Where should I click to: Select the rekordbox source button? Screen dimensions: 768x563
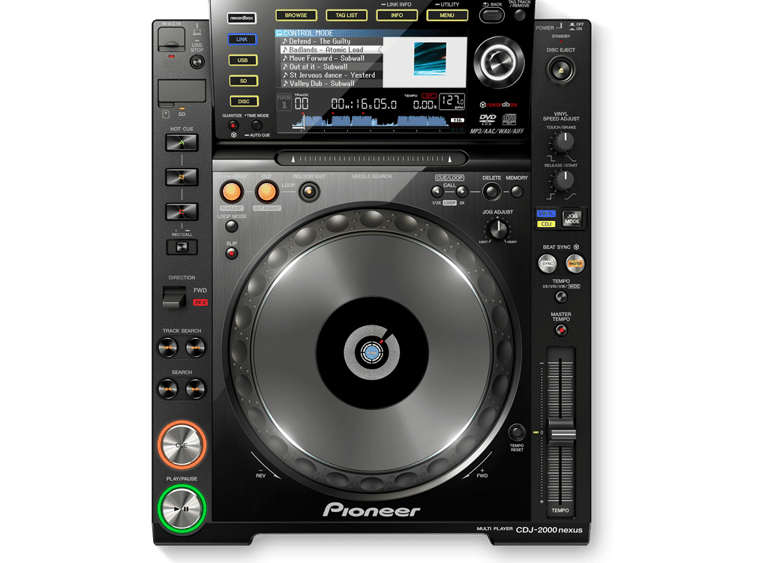point(241,18)
